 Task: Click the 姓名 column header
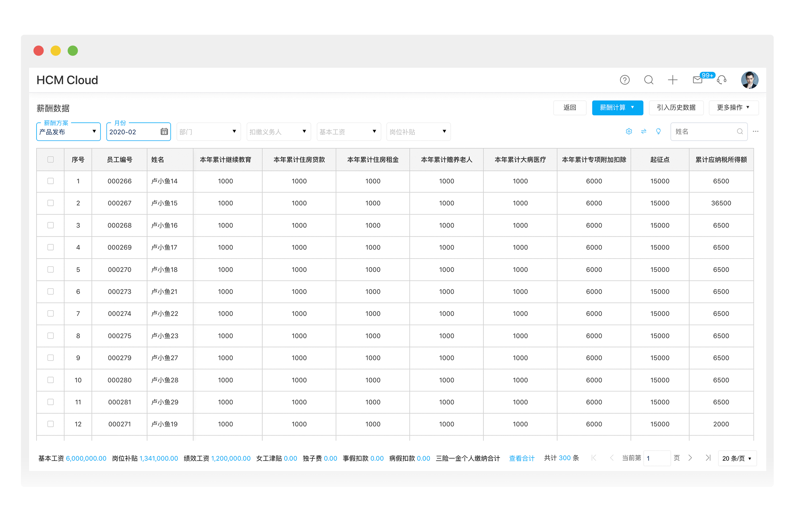[x=170, y=160]
